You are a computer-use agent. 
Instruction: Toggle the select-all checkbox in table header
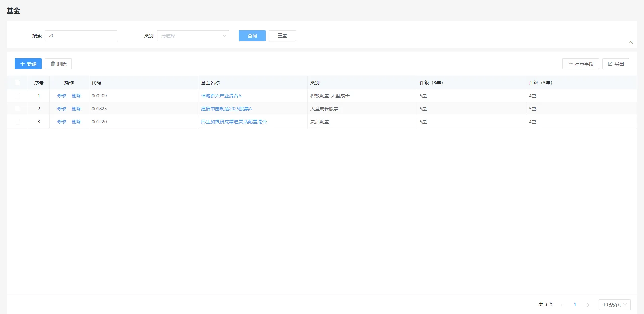point(17,83)
